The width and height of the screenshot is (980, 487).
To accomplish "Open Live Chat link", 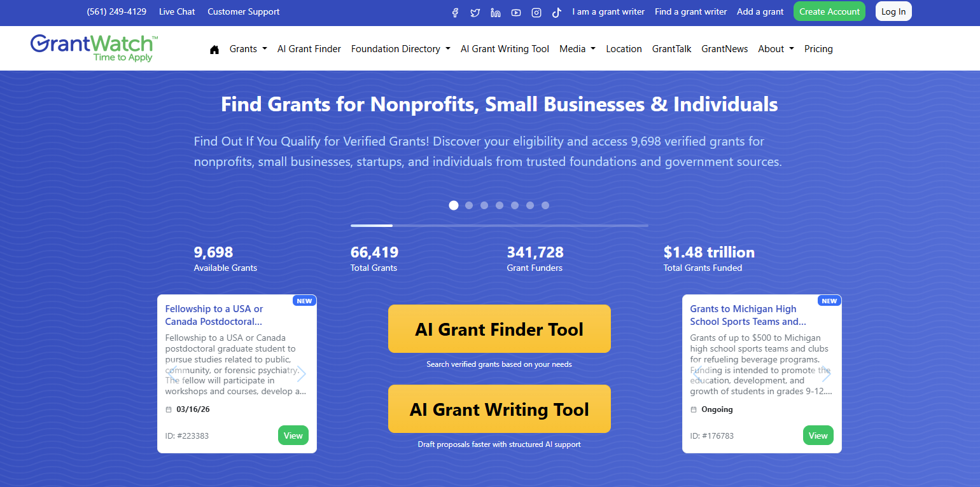I will [x=177, y=11].
